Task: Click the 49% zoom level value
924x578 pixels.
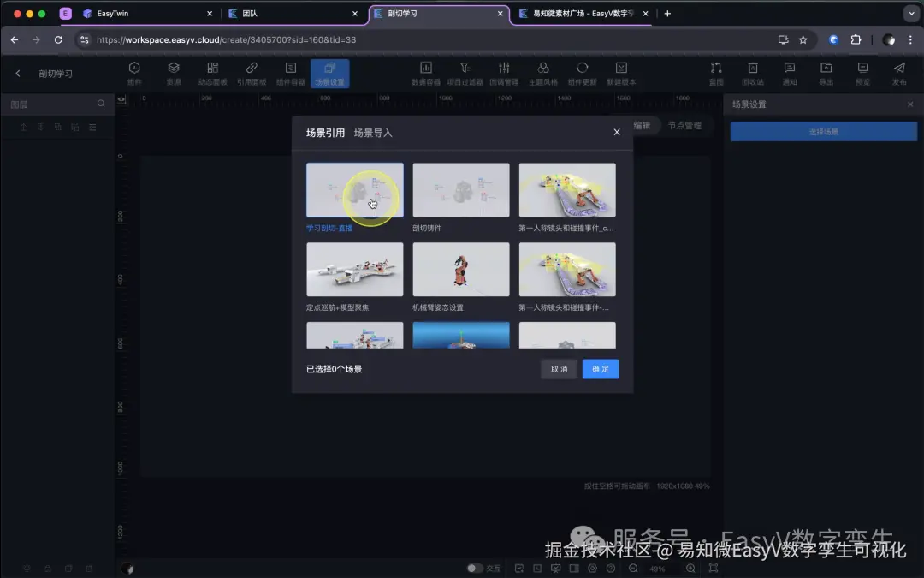Action: (657, 569)
